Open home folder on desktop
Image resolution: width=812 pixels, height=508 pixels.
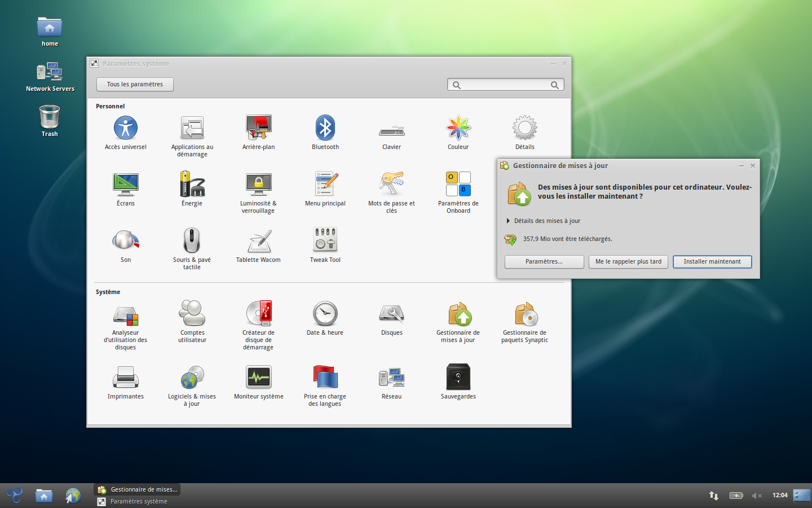[x=50, y=32]
